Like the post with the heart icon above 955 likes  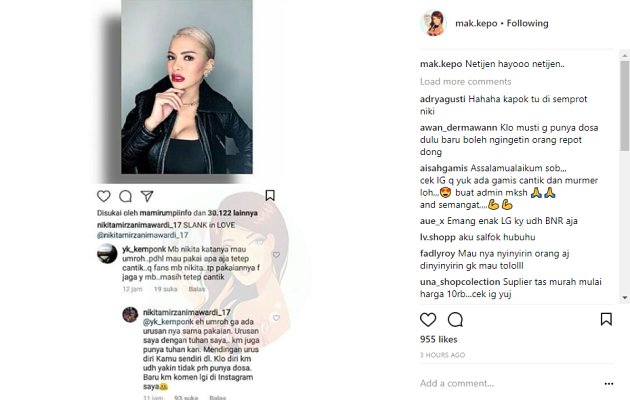click(x=428, y=320)
